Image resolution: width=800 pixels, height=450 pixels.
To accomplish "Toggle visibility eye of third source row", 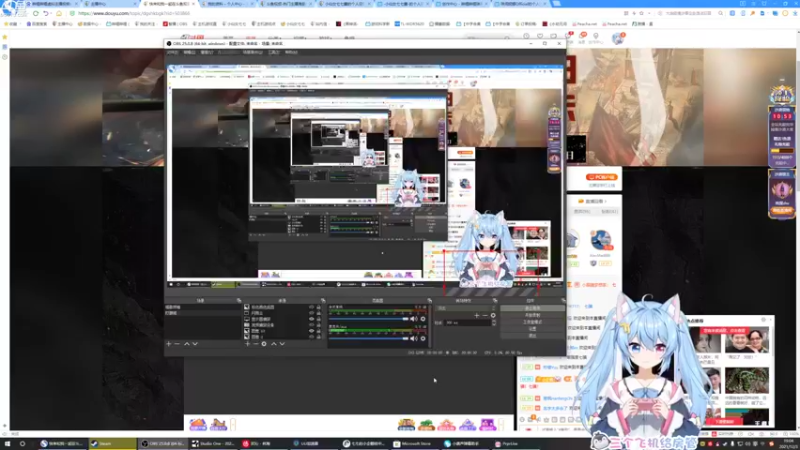I will [x=311, y=319].
